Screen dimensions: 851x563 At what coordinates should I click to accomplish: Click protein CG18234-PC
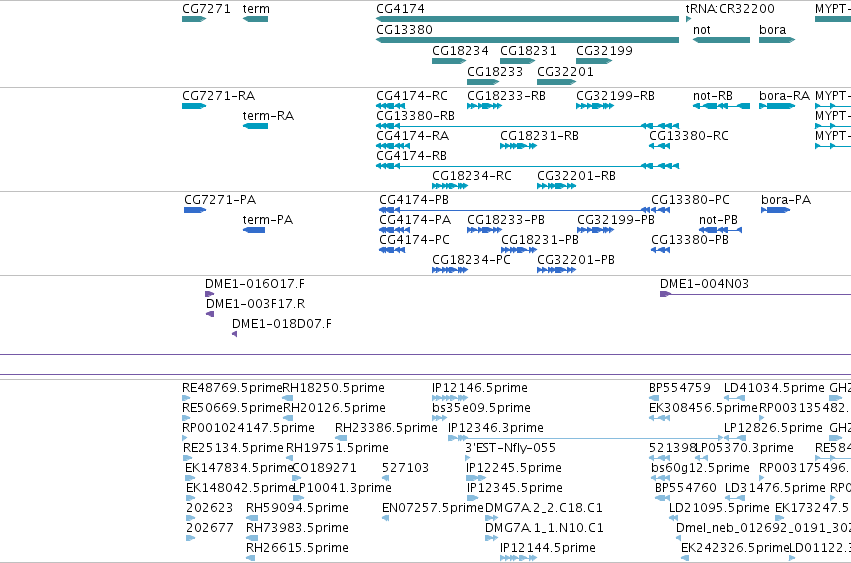pyautogui.click(x=472, y=260)
